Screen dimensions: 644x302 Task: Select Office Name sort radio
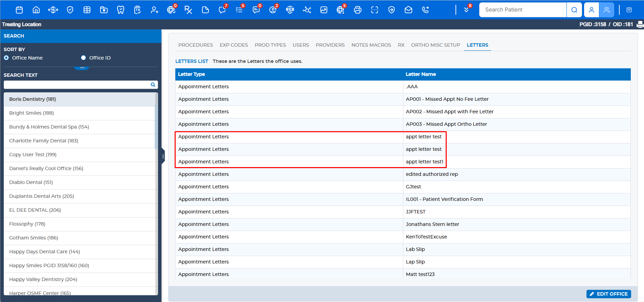coord(6,58)
